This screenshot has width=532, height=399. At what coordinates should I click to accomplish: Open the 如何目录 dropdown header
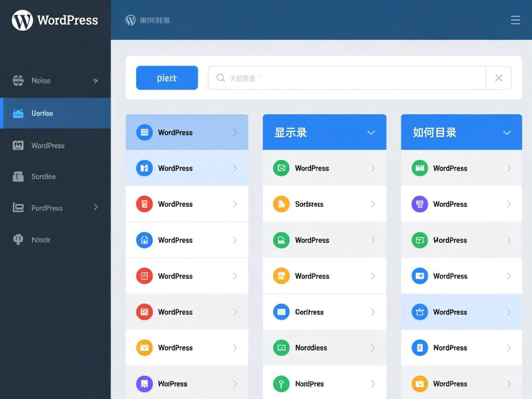pos(461,132)
